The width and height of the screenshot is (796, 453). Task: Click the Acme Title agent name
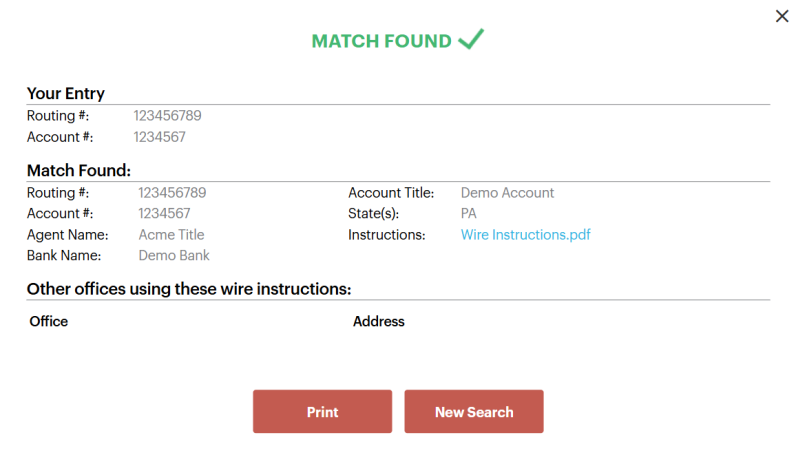(172, 235)
